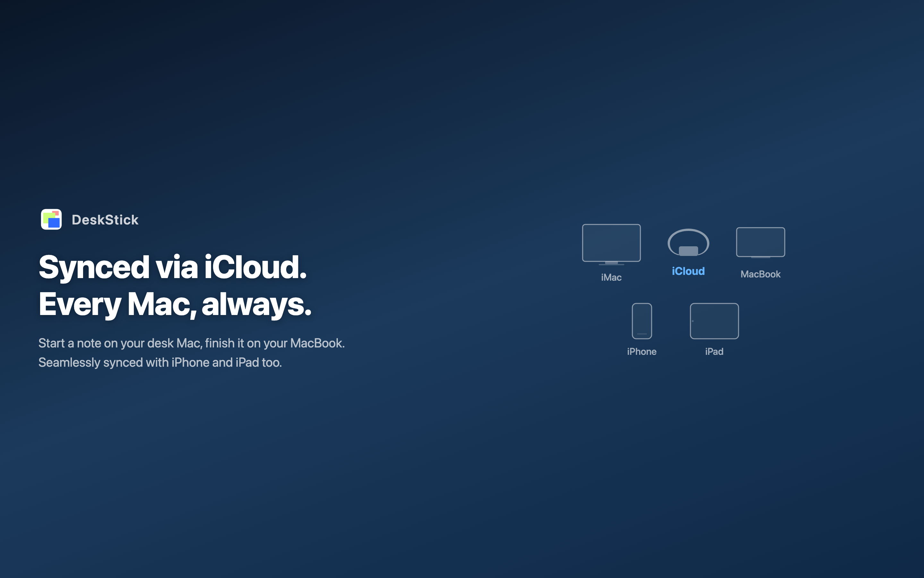Click the iPad label
The height and width of the screenshot is (578, 924).
(714, 352)
